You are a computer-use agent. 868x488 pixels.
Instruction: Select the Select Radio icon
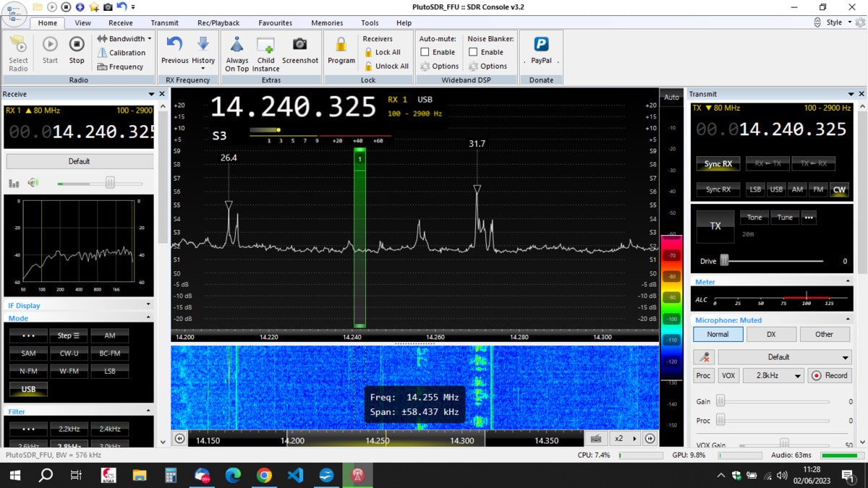pos(17,51)
